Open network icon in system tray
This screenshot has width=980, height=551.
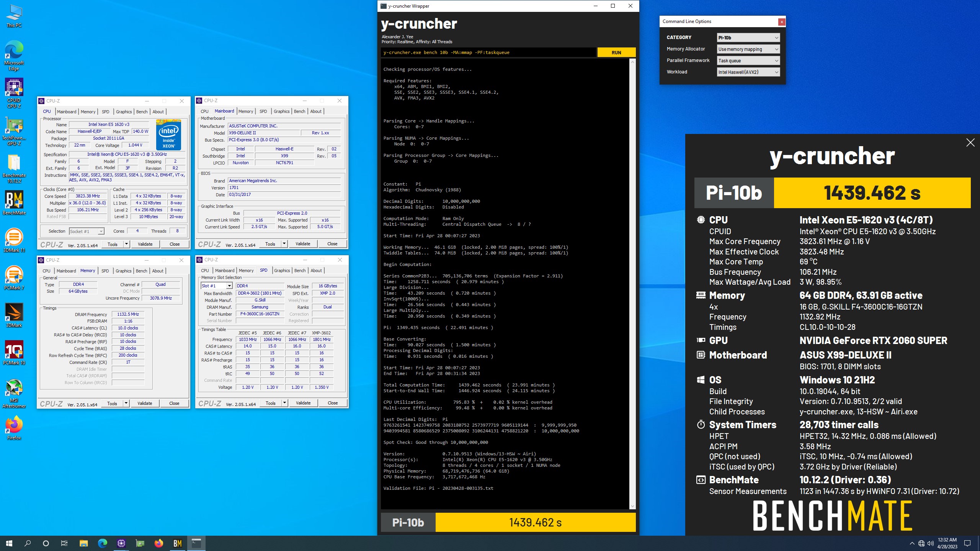pyautogui.click(x=921, y=543)
